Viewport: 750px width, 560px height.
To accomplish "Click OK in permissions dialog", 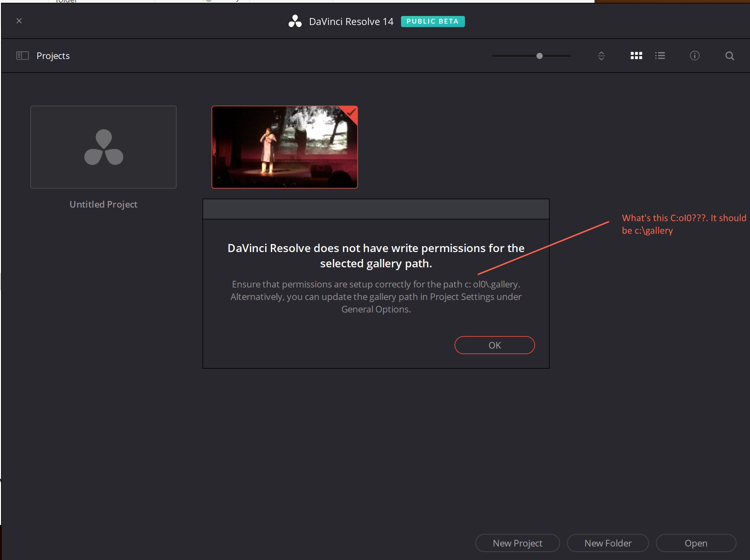I will point(494,345).
